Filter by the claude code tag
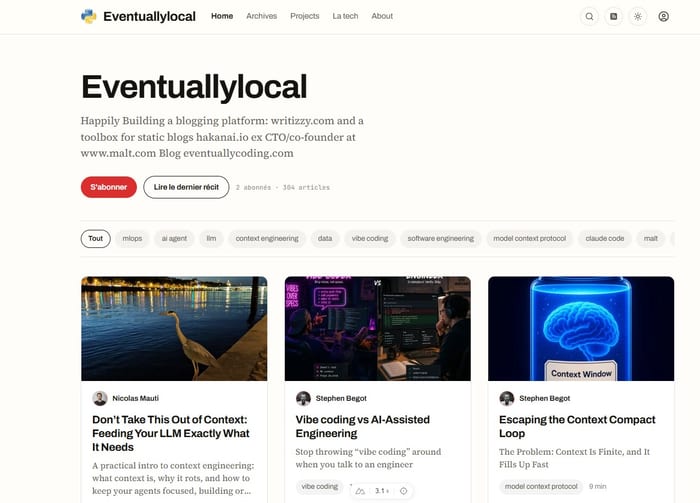Image resolution: width=700 pixels, height=503 pixels. coord(604,239)
